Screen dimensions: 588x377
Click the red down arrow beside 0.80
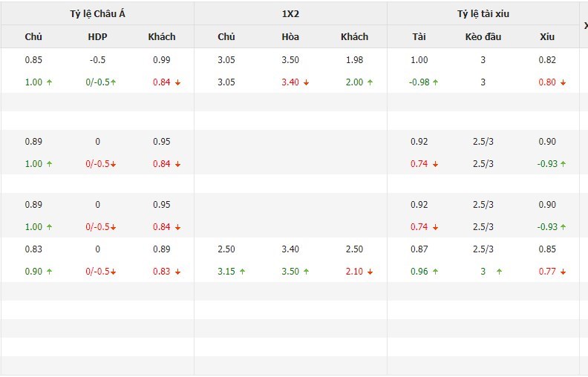(x=563, y=82)
